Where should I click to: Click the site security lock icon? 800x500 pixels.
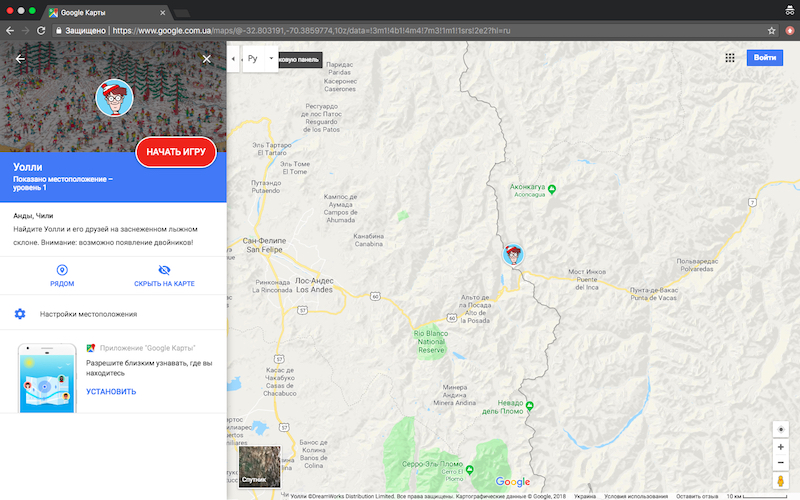pyautogui.click(x=59, y=31)
